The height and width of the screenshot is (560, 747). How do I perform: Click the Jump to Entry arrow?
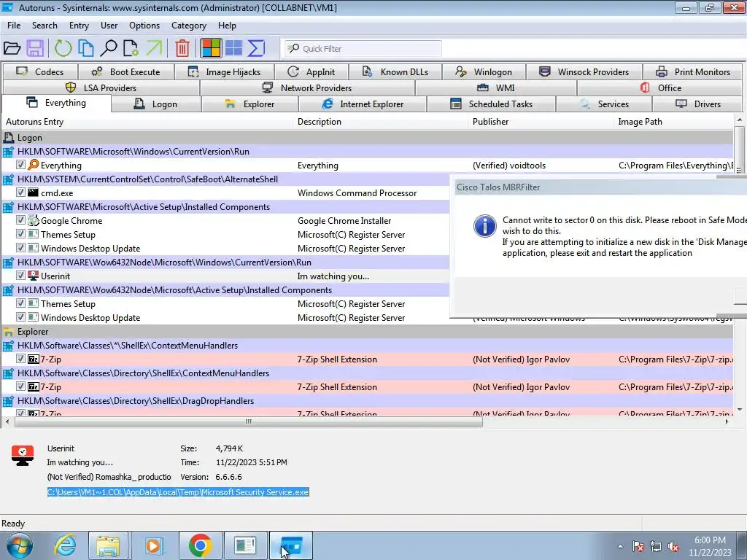tap(154, 48)
